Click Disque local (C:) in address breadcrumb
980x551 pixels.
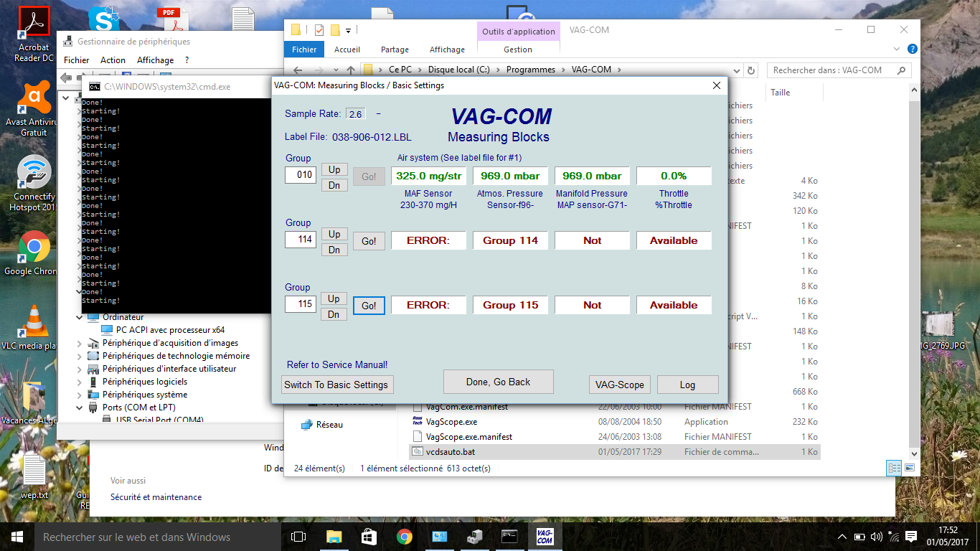click(458, 70)
